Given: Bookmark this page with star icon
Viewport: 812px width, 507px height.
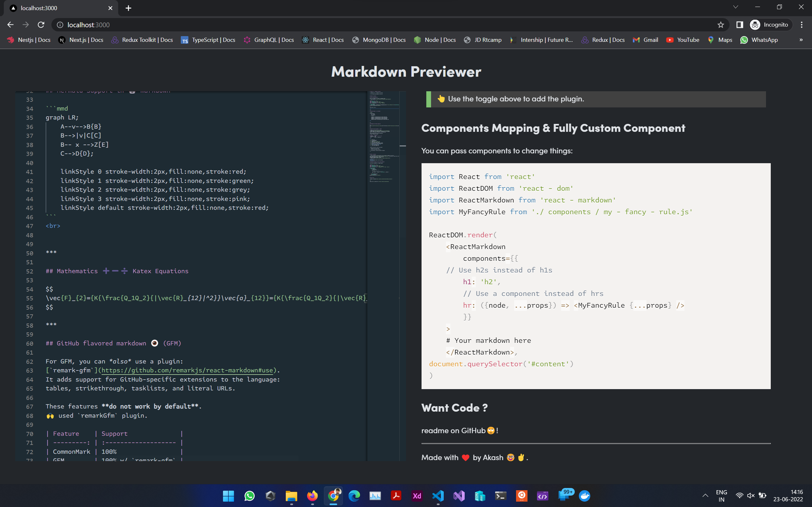Looking at the screenshot, I should point(720,25).
